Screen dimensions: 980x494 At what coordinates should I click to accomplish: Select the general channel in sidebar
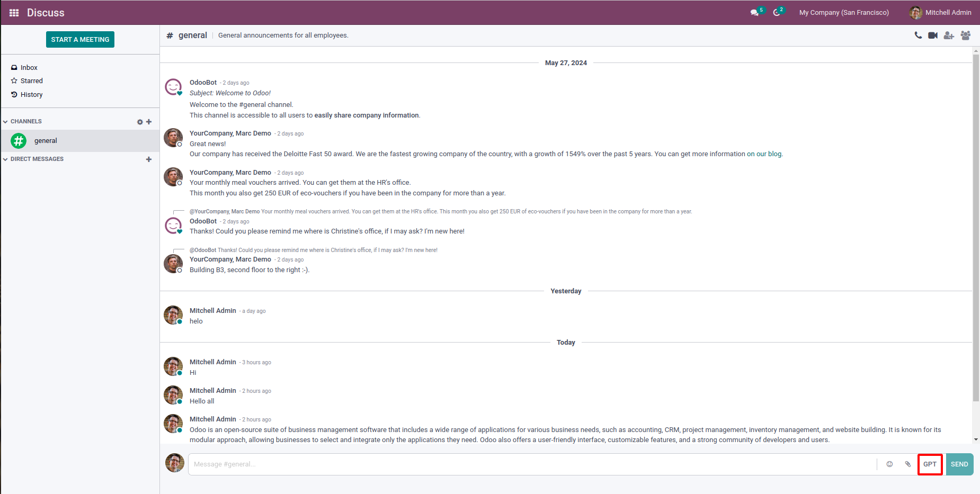pyautogui.click(x=80, y=141)
